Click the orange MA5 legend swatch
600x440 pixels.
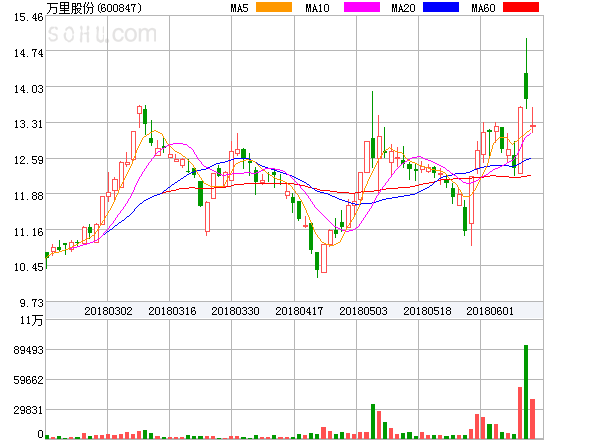point(274,7)
